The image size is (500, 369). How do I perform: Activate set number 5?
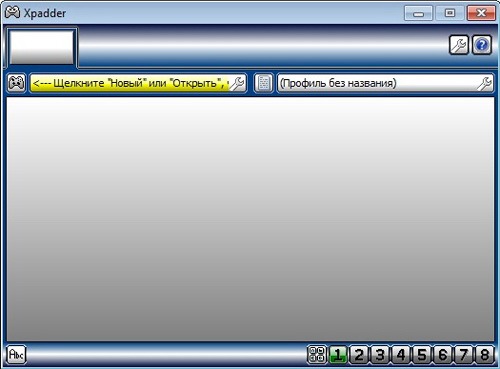(422, 354)
